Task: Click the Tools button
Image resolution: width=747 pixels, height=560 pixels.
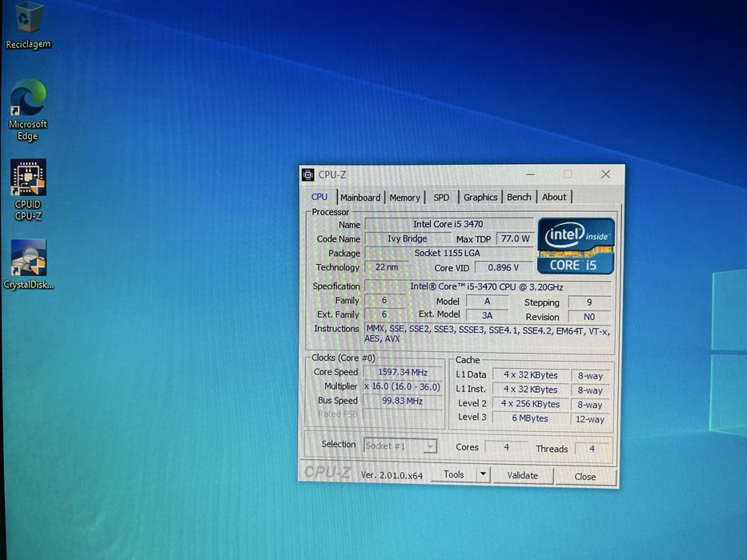Action: pyautogui.click(x=453, y=474)
